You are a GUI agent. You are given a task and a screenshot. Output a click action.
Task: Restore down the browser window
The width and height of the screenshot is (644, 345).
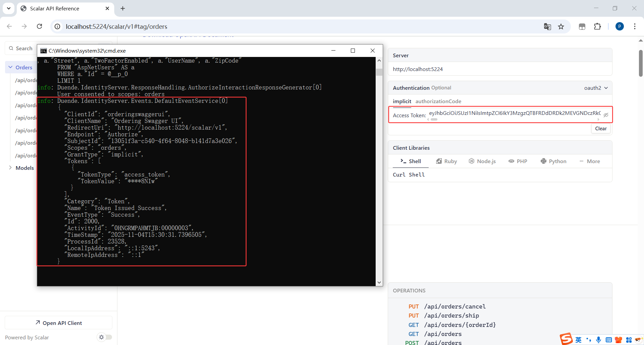pyautogui.click(x=615, y=8)
